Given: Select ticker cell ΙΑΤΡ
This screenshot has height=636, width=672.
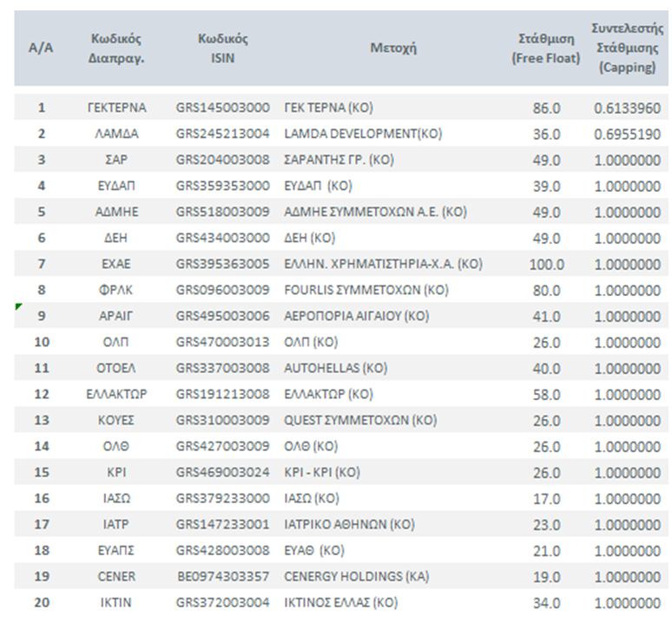Looking at the screenshot, I should (x=116, y=525).
